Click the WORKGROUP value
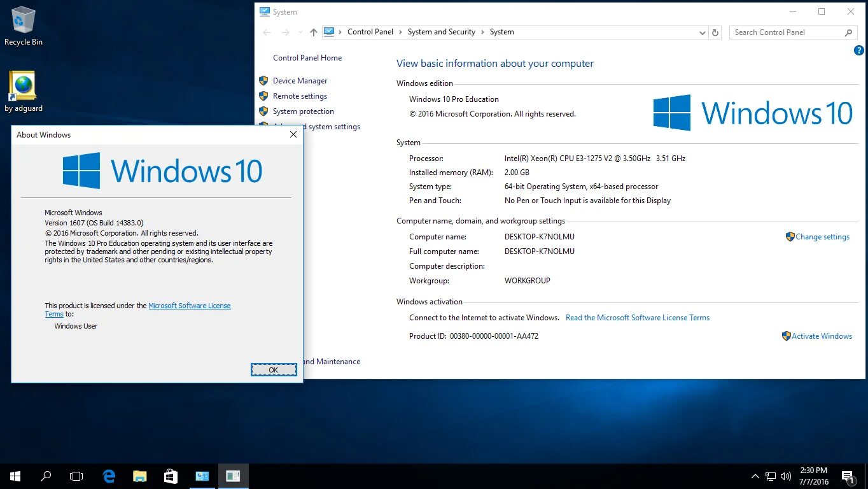Image resolution: width=868 pixels, height=489 pixels. point(528,281)
